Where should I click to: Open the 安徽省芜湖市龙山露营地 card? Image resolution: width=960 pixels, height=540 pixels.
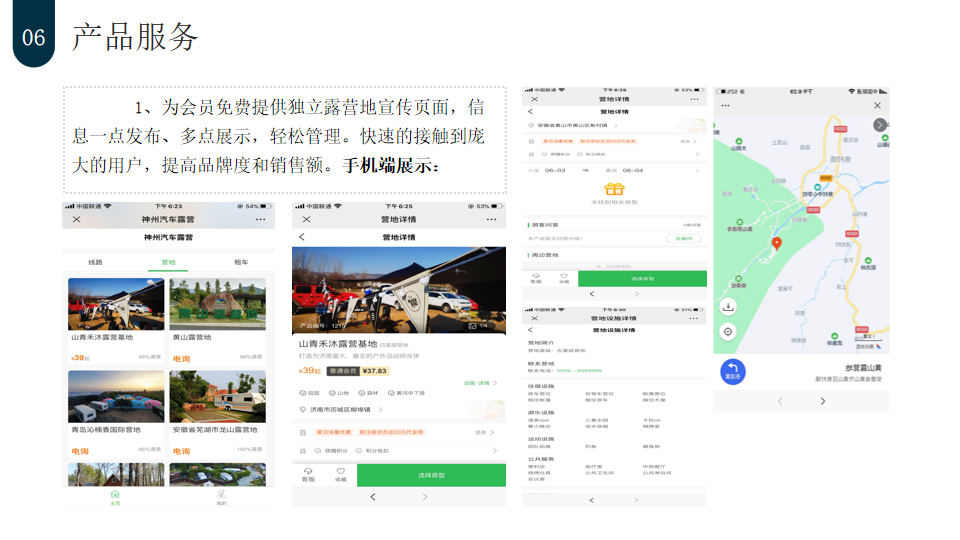(217, 413)
